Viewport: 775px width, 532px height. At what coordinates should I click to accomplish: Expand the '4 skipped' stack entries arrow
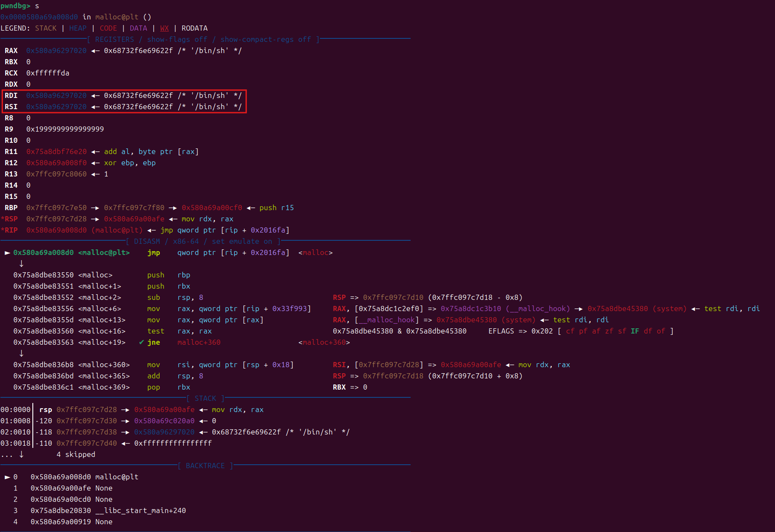[x=21, y=454]
